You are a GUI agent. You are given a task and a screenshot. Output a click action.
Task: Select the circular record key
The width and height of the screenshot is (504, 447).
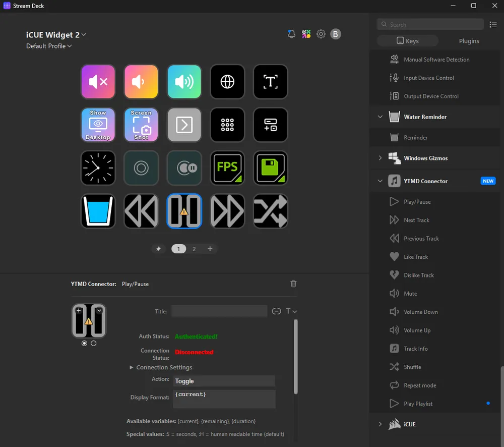141,168
